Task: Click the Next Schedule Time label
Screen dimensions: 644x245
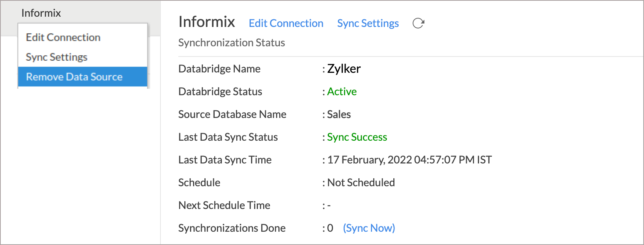Action: (224, 205)
